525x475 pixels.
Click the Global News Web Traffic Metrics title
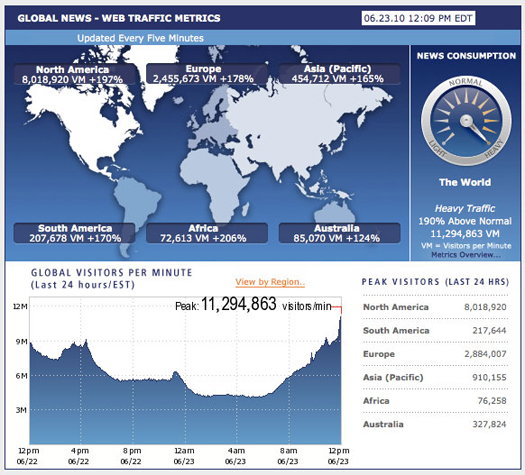(x=119, y=18)
